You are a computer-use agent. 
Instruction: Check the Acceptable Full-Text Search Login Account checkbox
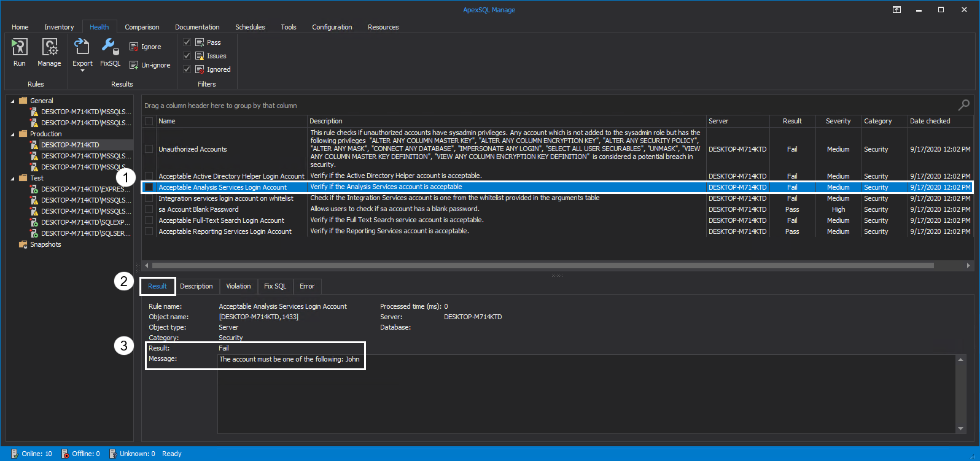tap(149, 220)
